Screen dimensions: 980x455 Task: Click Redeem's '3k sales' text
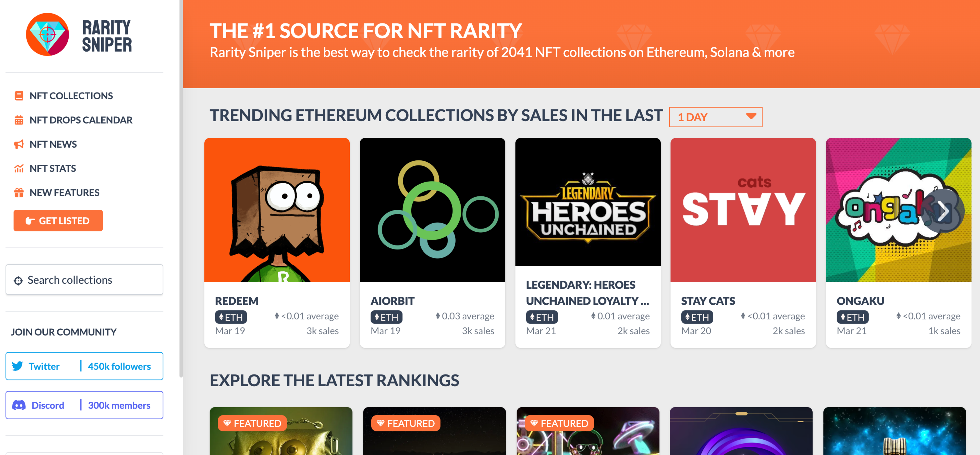pos(323,331)
